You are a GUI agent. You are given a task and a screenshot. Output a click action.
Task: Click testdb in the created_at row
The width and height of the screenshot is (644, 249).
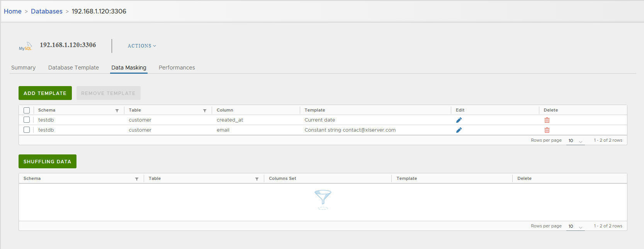coord(46,120)
